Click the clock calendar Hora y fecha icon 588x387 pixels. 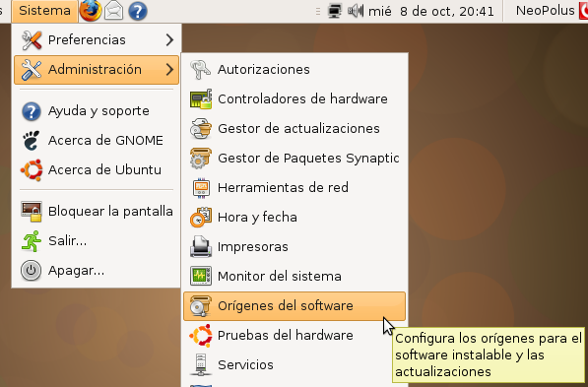tap(201, 217)
